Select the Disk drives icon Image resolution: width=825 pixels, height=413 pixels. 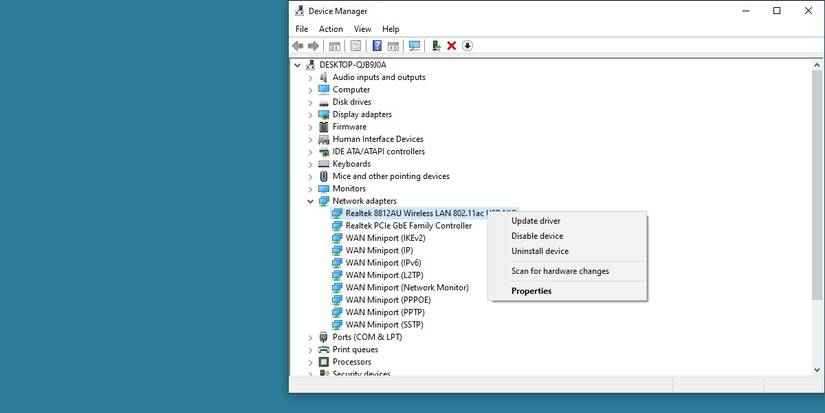point(324,102)
